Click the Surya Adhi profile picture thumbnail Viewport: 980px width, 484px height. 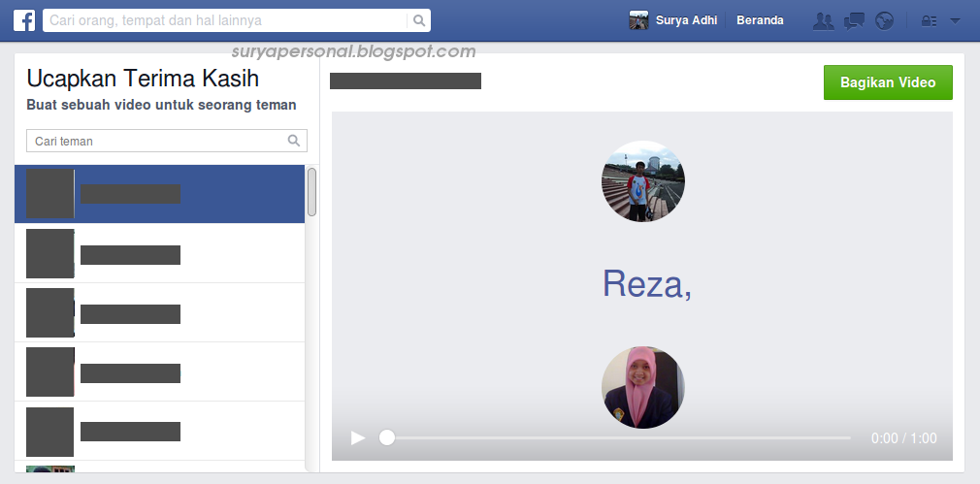click(x=638, y=20)
